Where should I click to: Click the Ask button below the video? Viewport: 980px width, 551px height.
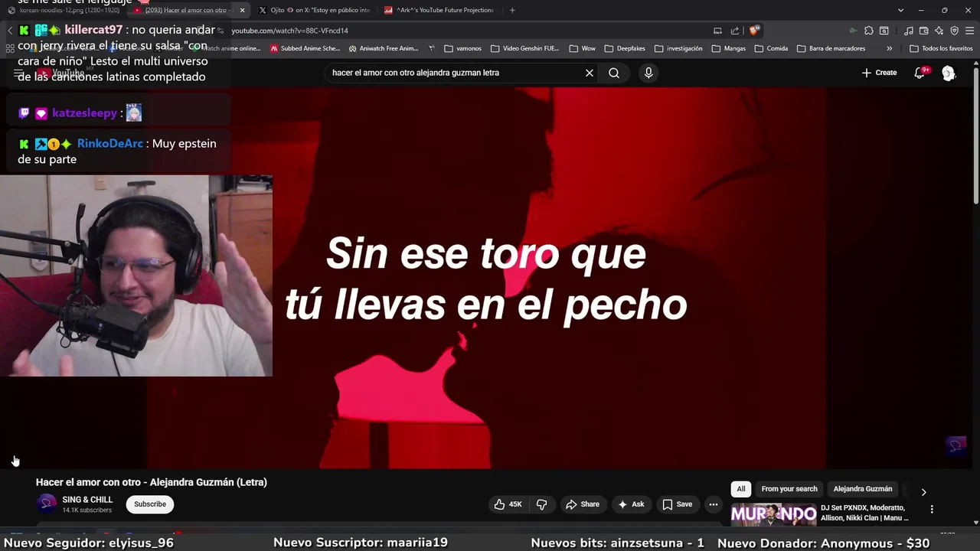[x=631, y=504]
